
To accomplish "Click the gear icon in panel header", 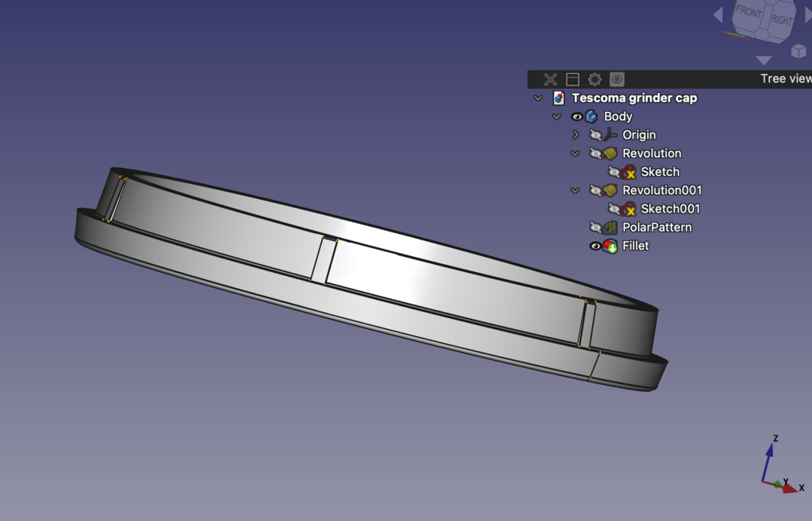I will coord(595,79).
